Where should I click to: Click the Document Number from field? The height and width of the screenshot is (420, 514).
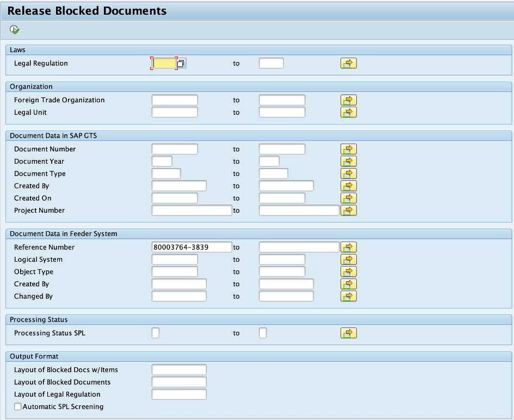coord(175,149)
